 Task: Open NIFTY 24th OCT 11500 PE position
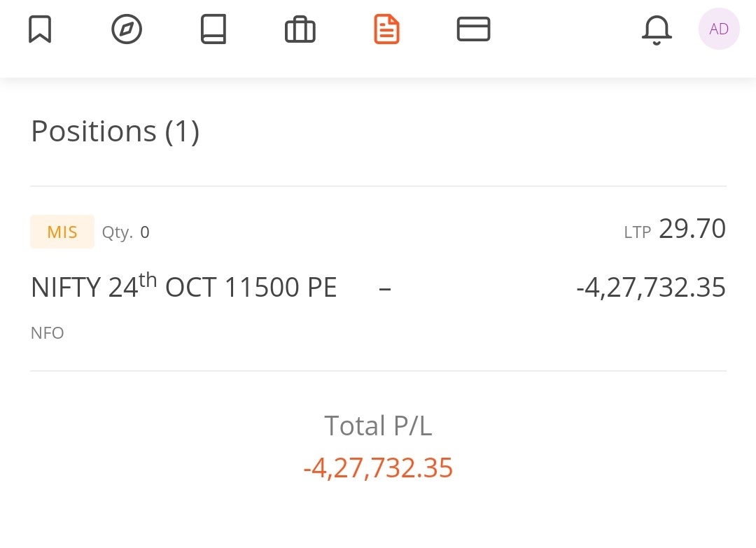[183, 286]
